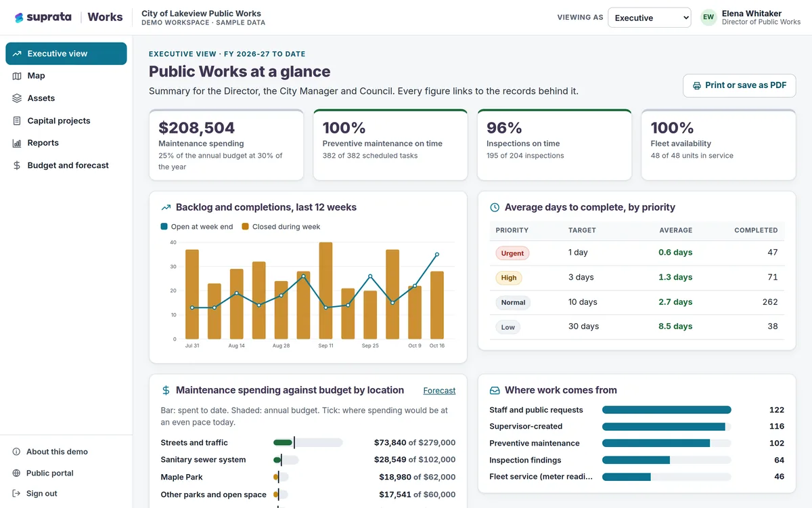Click the Closed during week legend entry
This screenshot has width=812, height=508.
281,227
